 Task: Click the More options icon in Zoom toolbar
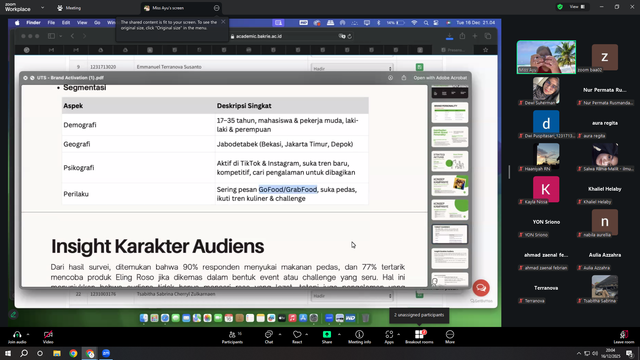450,334
